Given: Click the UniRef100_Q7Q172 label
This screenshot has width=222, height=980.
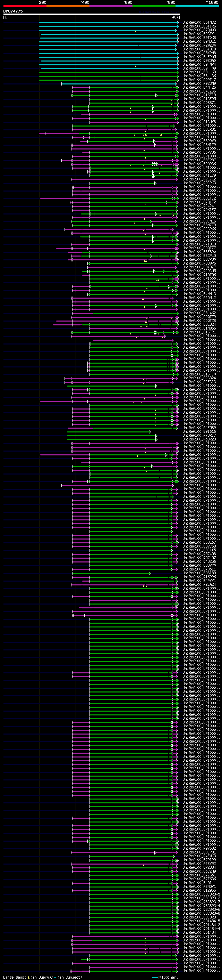Looking at the screenshot, I should click(x=199, y=202).
